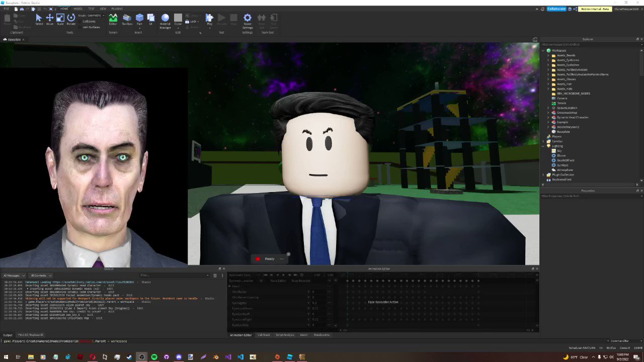644x362 pixels.
Task: Click the Explorer vertical scrollbar
Action: click(641, 63)
